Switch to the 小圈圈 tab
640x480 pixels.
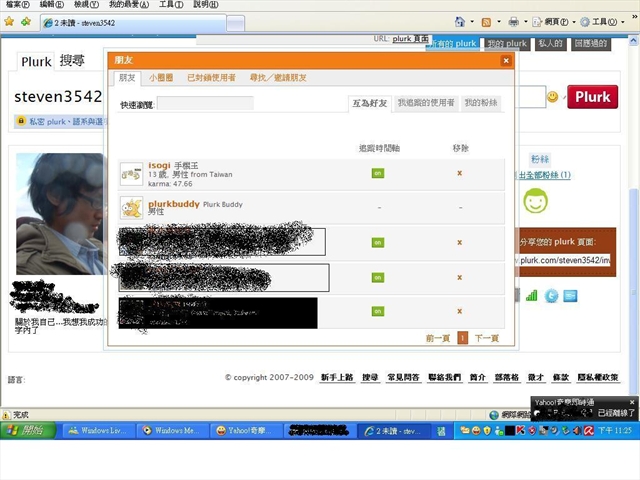pyautogui.click(x=161, y=77)
